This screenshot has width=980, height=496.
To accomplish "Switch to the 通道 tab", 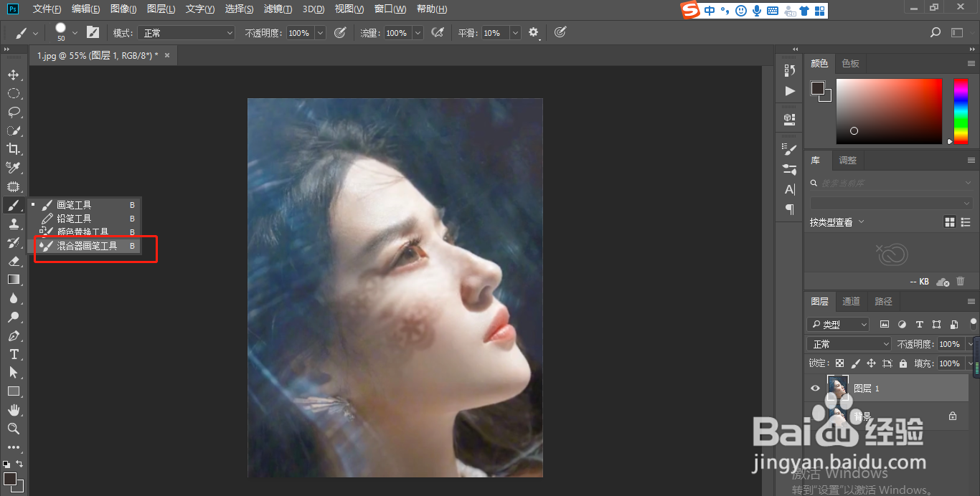I will coord(851,301).
